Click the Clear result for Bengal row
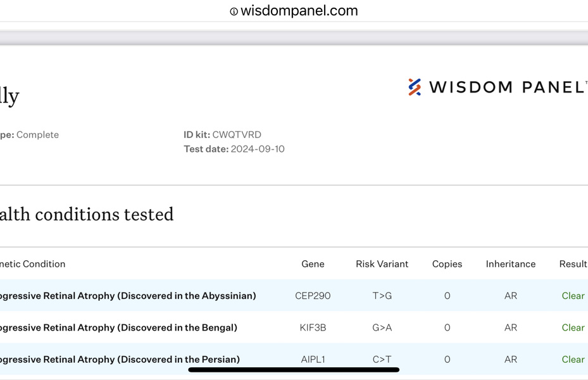Viewport: 588px width, 380px height. pyautogui.click(x=573, y=327)
